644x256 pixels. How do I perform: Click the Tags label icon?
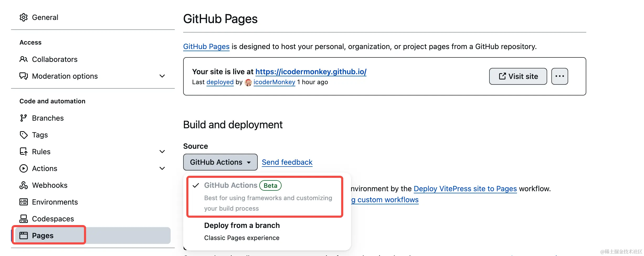[24, 135]
